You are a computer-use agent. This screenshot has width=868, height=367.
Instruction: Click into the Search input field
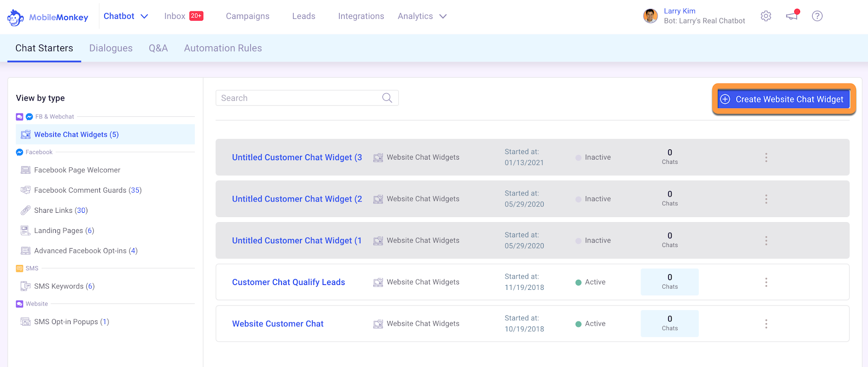[x=298, y=98]
